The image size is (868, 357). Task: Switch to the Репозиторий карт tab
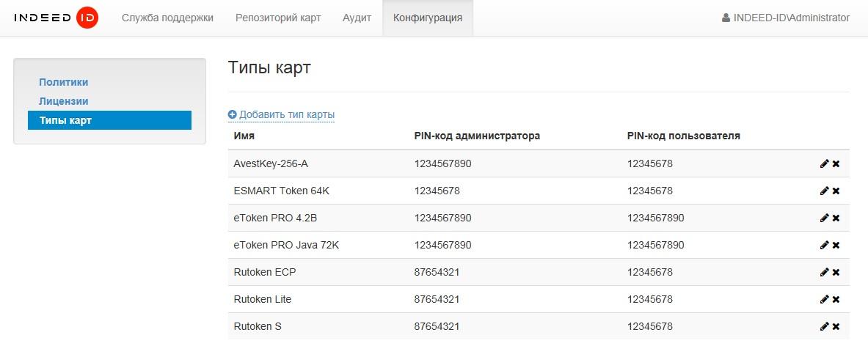pos(278,18)
